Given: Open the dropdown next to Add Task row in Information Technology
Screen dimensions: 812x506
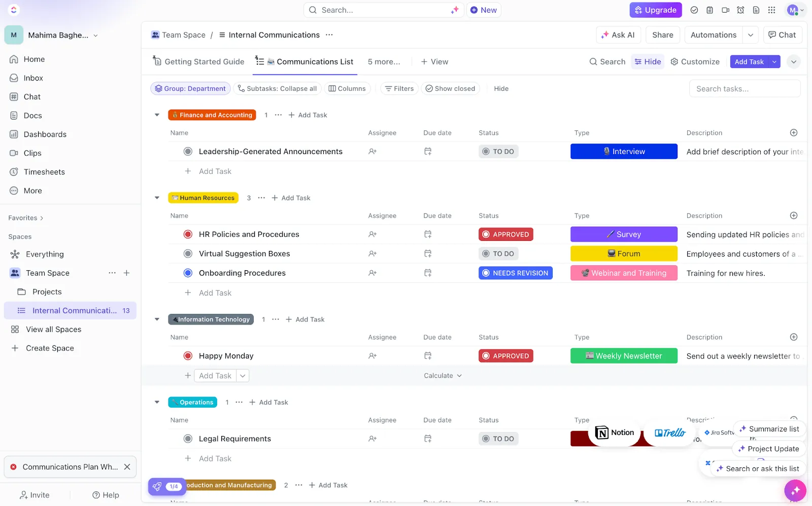Looking at the screenshot, I should click(243, 376).
